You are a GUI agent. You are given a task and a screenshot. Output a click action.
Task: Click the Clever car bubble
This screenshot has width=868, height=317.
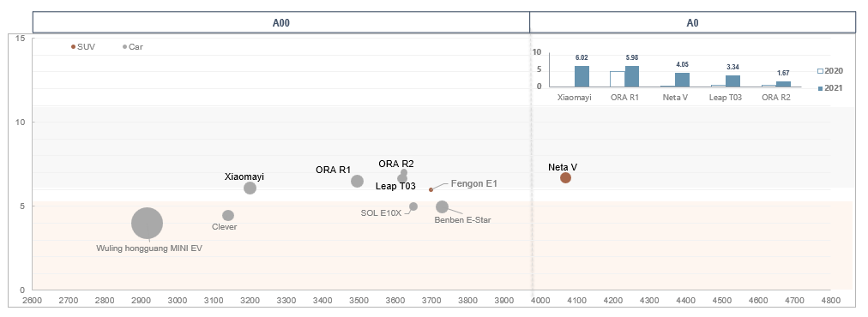click(228, 215)
